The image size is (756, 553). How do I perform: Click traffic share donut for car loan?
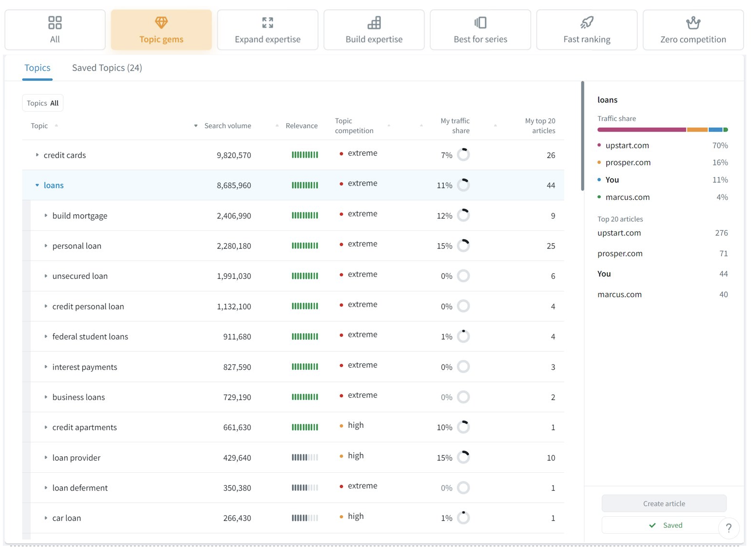pos(463,518)
